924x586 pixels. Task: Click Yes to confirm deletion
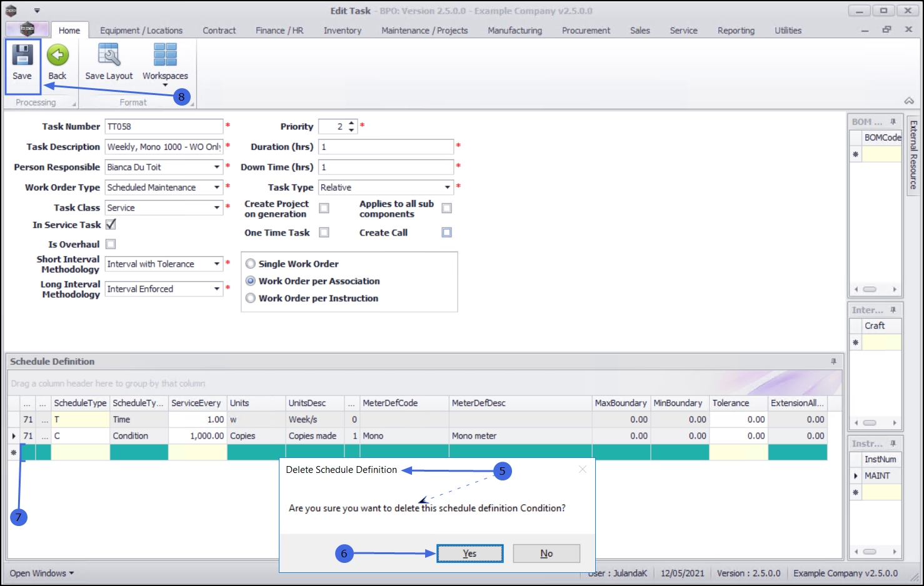pos(470,554)
